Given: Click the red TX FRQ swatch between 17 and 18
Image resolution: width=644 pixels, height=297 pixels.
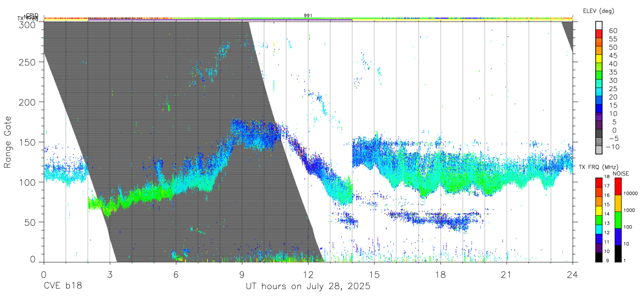Looking at the screenshot, I should (x=599, y=182).
